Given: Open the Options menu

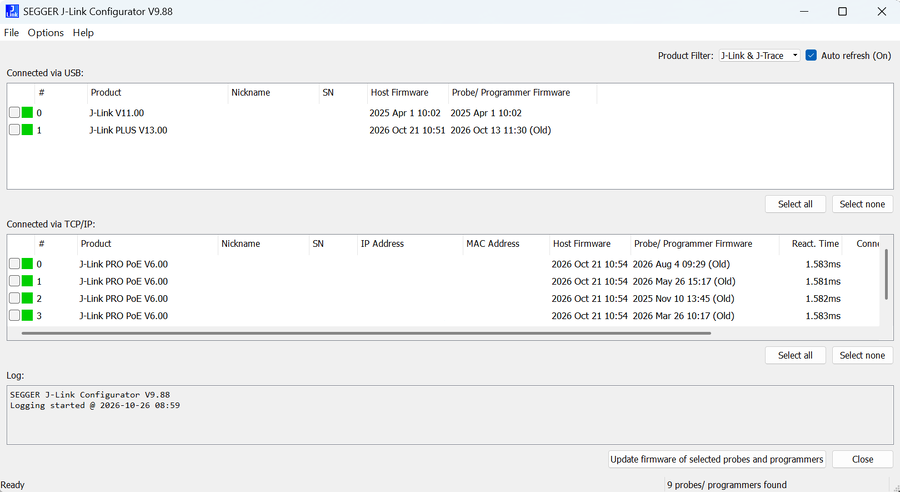Looking at the screenshot, I should point(46,33).
